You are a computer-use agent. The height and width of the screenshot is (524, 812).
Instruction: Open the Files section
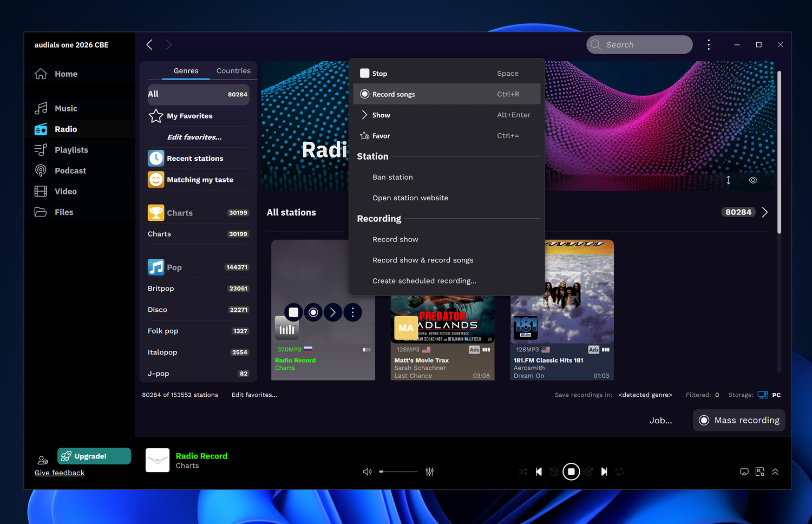tap(54, 212)
